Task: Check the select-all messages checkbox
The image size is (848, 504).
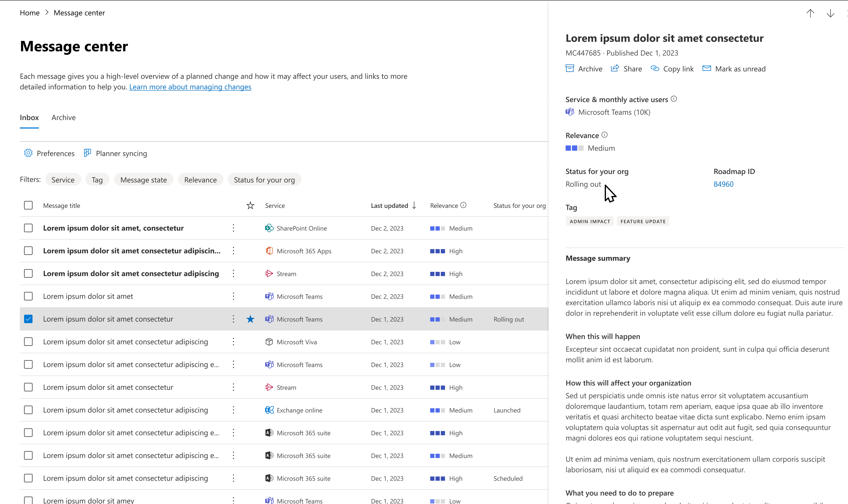Action: 28,205
